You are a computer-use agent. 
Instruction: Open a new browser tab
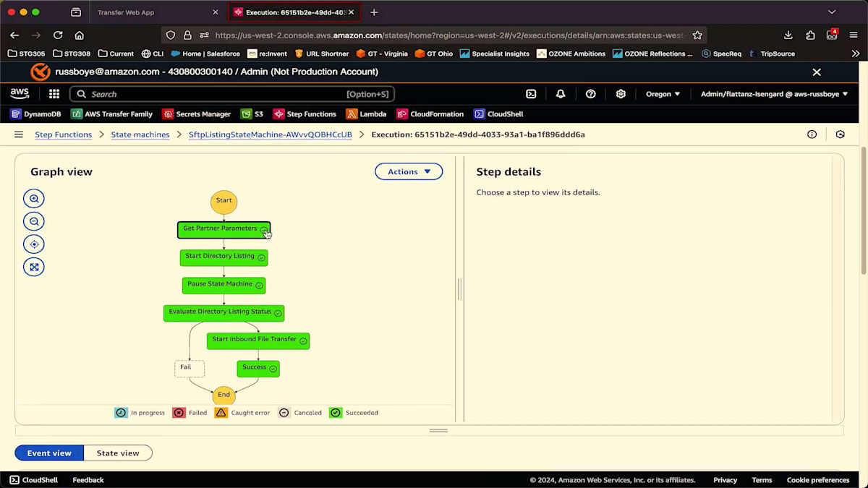374,12
